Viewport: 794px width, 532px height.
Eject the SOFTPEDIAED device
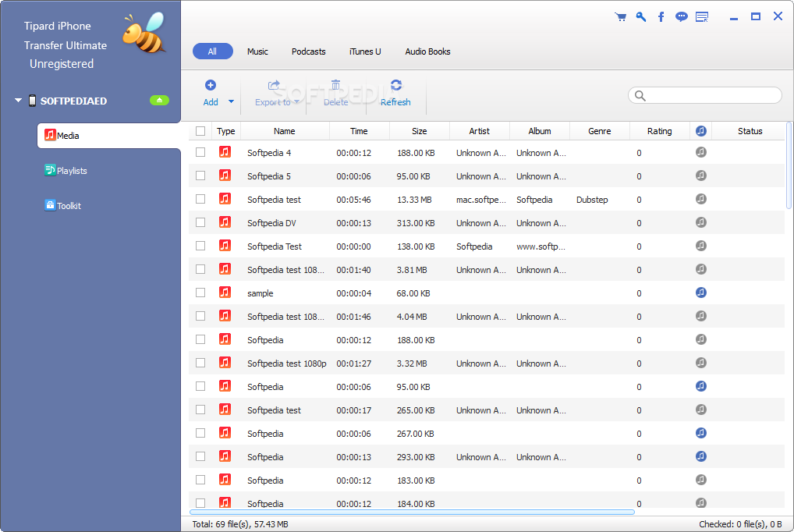(x=160, y=101)
